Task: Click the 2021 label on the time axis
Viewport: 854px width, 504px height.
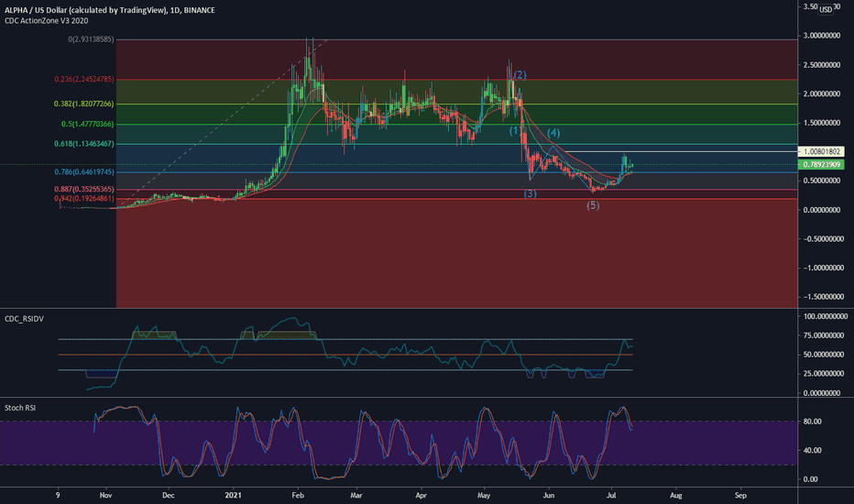Action: [x=233, y=495]
